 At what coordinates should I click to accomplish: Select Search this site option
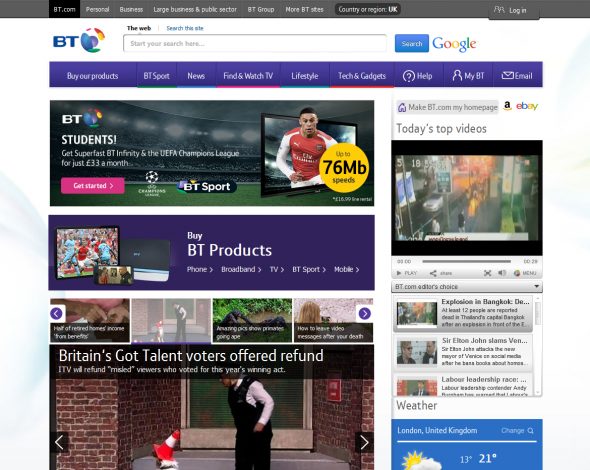pos(185,28)
